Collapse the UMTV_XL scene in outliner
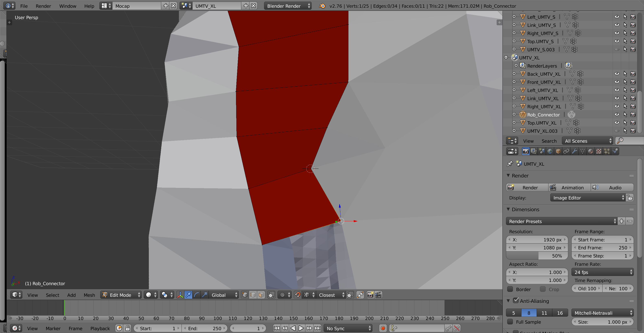The width and height of the screenshot is (644, 333). [506, 57]
